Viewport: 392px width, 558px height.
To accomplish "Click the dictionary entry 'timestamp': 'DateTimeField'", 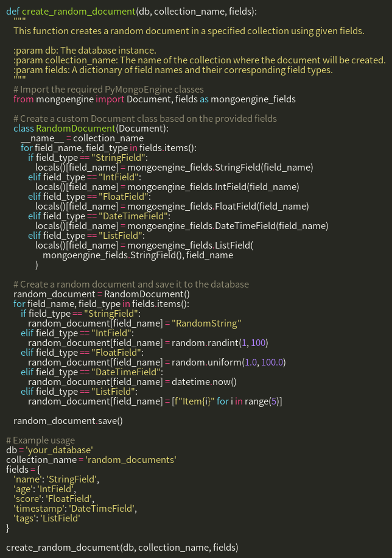I will tap(75, 509).
